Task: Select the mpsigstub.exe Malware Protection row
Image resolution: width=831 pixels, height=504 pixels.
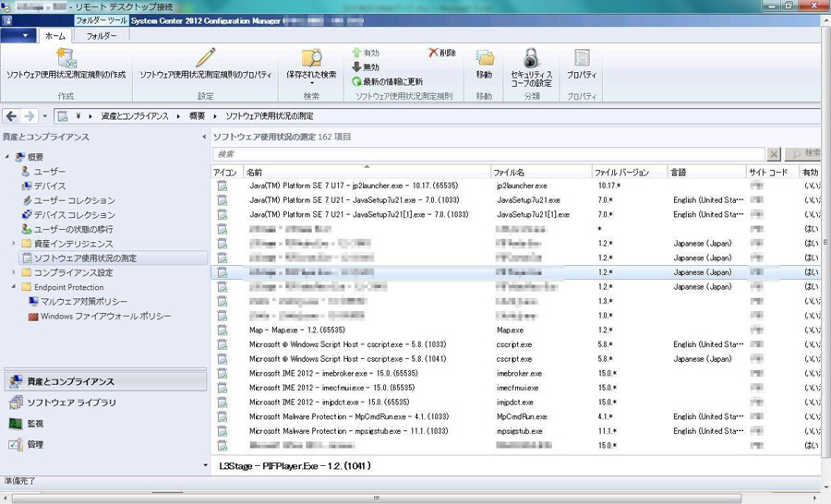Action: click(x=516, y=431)
